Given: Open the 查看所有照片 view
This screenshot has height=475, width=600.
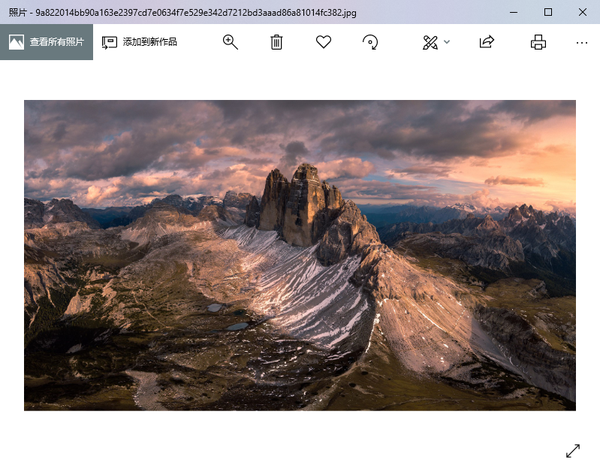Looking at the screenshot, I should pos(46,42).
